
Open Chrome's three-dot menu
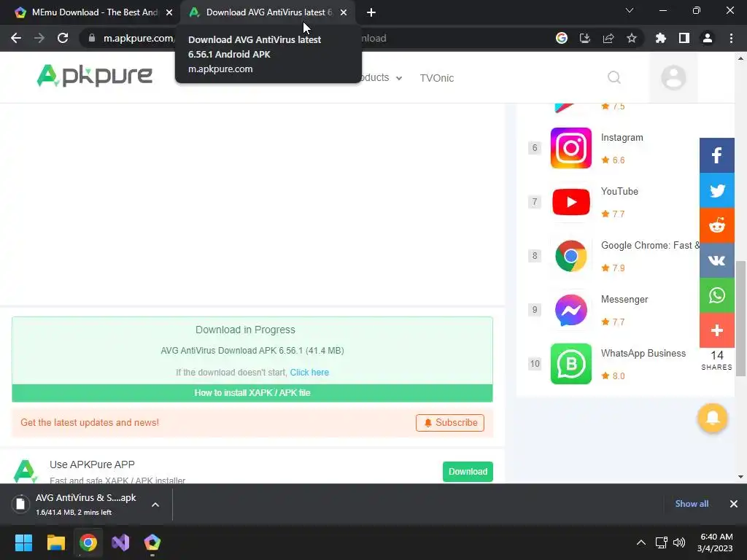731,38
